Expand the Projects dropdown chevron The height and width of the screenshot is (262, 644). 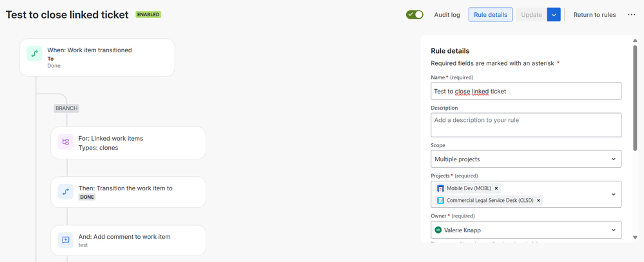[x=612, y=194]
